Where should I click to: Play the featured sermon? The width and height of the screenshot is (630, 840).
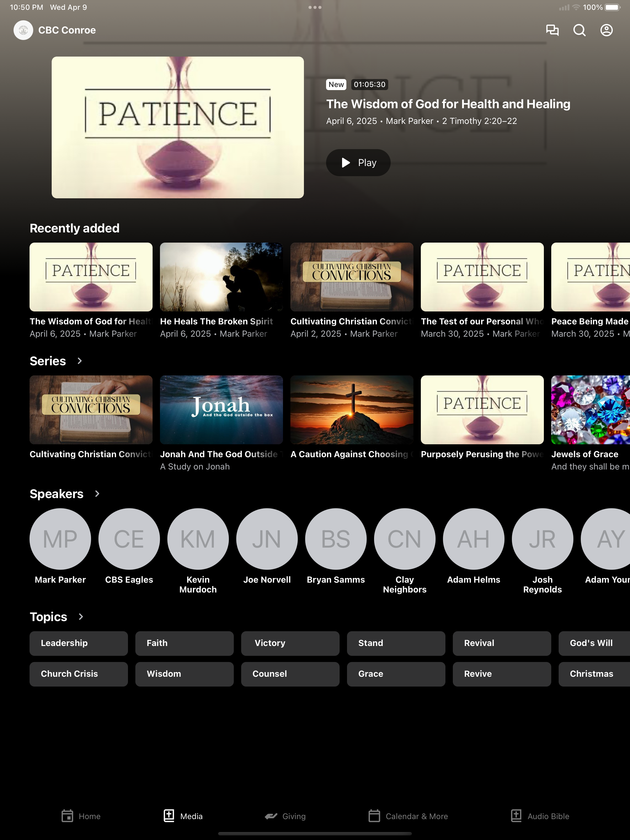[358, 163]
